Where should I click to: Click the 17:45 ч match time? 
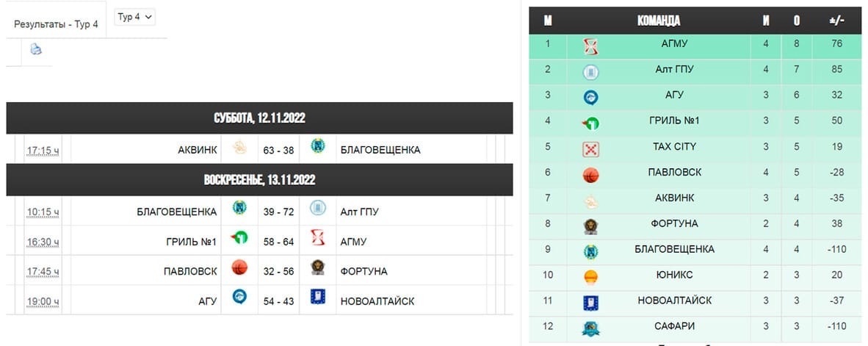43,272
